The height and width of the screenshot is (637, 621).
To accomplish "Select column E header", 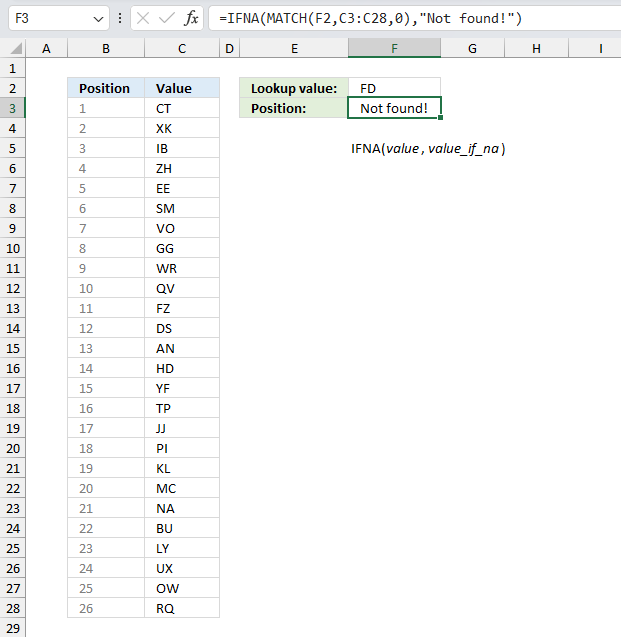I will point(294,49).
